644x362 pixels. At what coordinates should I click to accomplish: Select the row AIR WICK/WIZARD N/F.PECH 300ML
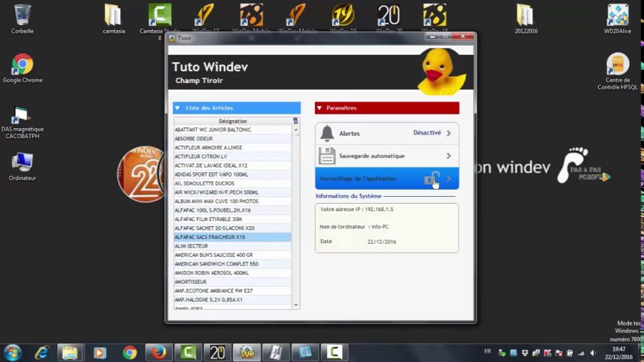click(233, 192)
